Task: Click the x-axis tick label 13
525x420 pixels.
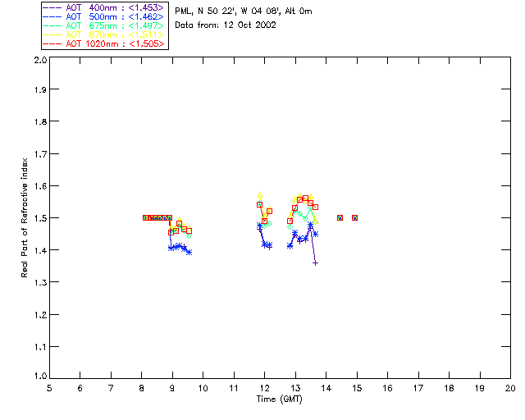Action: 295,388
